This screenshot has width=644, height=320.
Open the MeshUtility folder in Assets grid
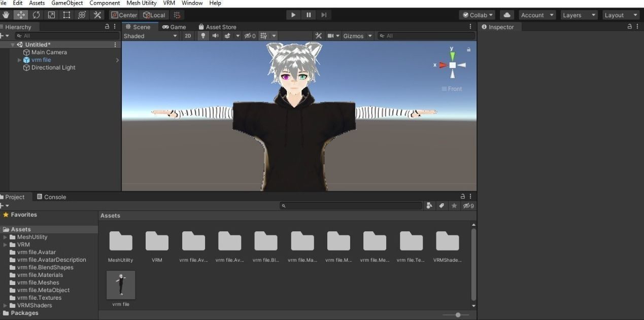(x=121, y=246)
